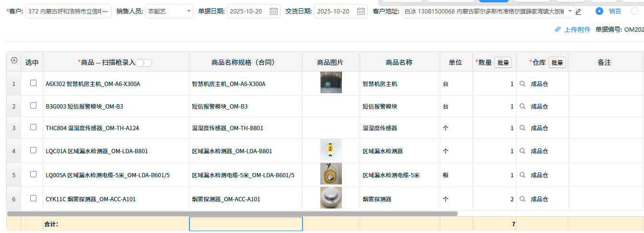The width and height of the screenshot is (644, 233).
Task: Open the 区域漏水检测电缆 product image thumbnail
Action: [331, 174]
